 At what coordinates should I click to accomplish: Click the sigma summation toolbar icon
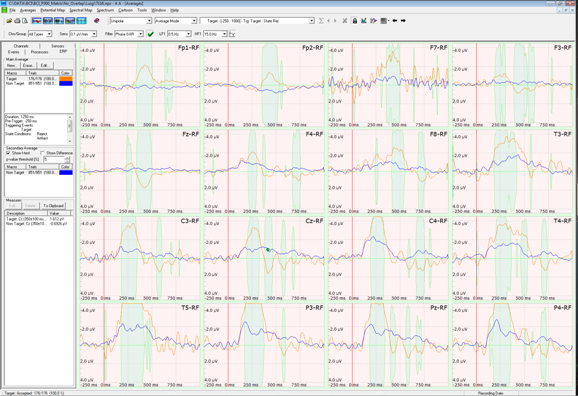click(321, 21)
